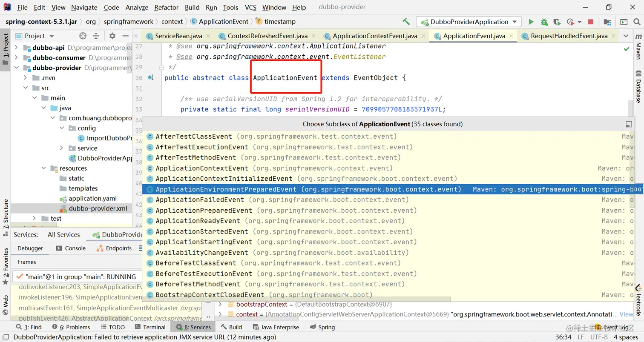Collapse the config package
The height and width of the screenshot is (342, 644).
[62, 128]
